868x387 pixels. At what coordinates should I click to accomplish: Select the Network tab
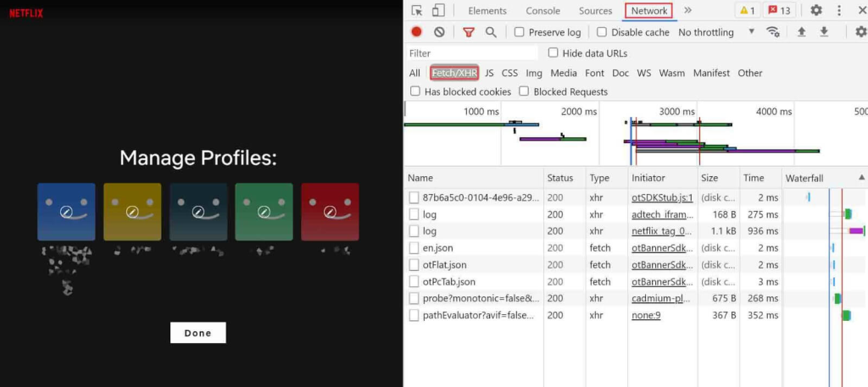point(648,10)
